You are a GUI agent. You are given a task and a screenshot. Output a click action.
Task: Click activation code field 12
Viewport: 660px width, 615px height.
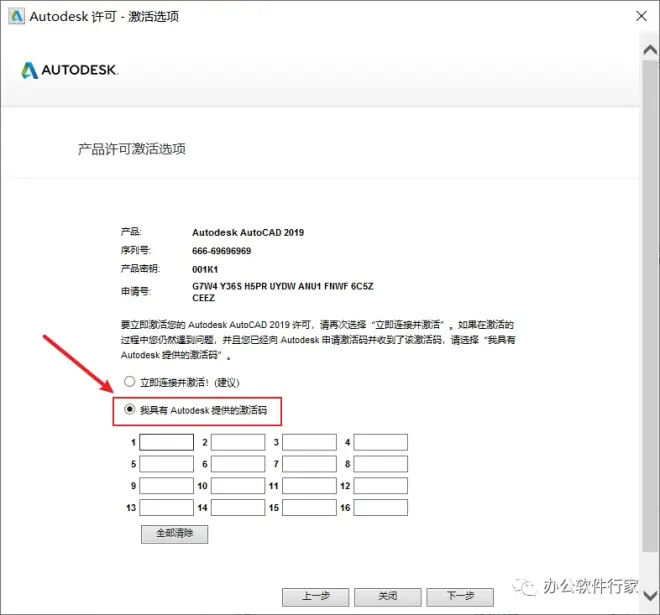point(381,486)
